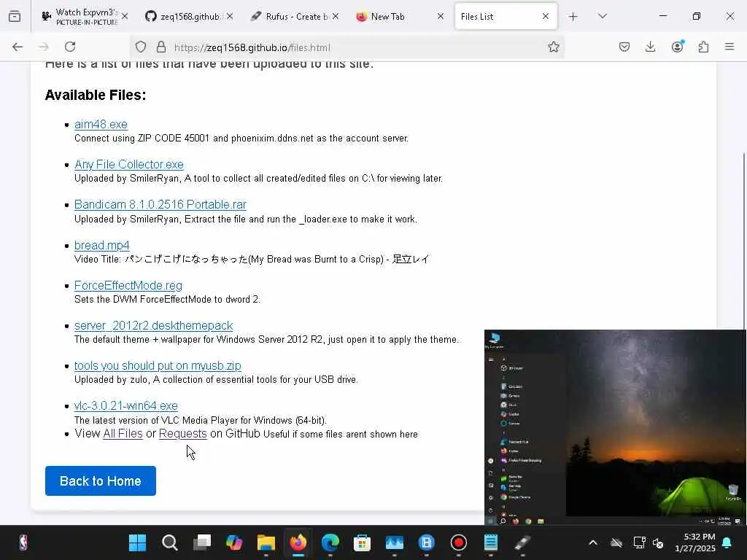Open File Explorer from the taskbar
The height and width of the screenshot is (560, 747).
[x=266, y=542]
